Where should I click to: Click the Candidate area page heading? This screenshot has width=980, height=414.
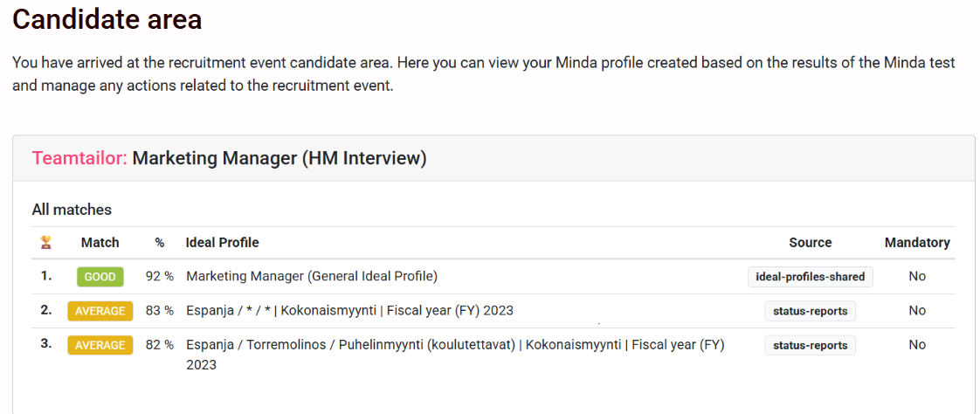click(107, 19)
